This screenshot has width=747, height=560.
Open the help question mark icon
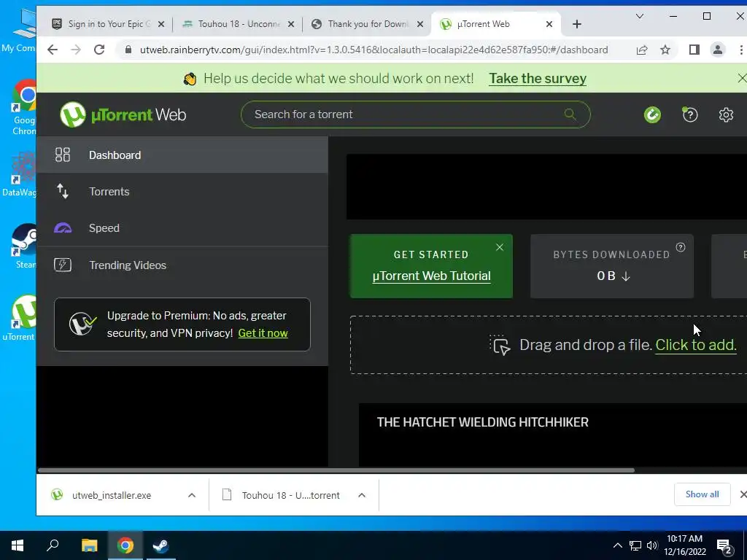coord(689,114)
